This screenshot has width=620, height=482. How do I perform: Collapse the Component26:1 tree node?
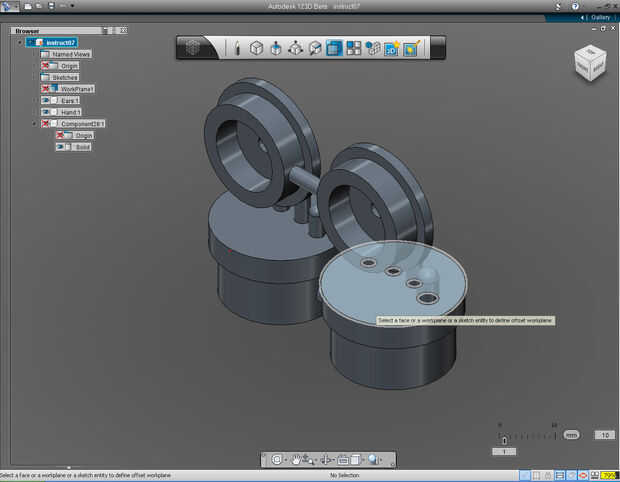(34, 124)
